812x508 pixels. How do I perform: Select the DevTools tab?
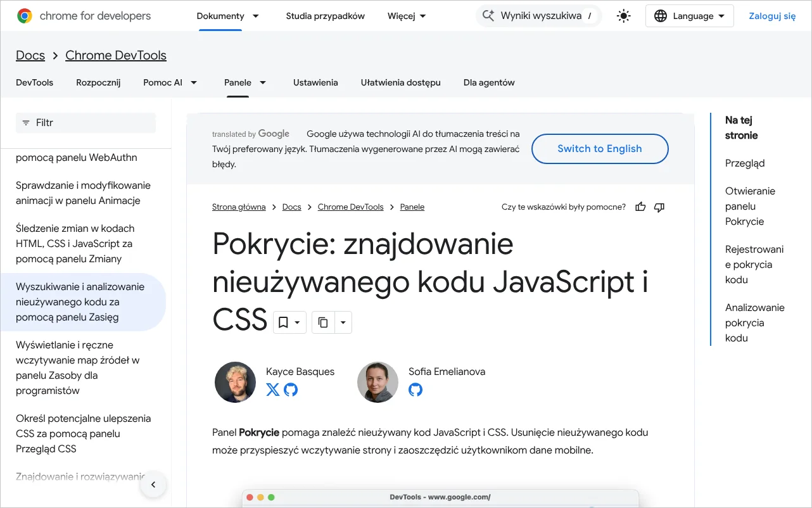coord(34,82)
